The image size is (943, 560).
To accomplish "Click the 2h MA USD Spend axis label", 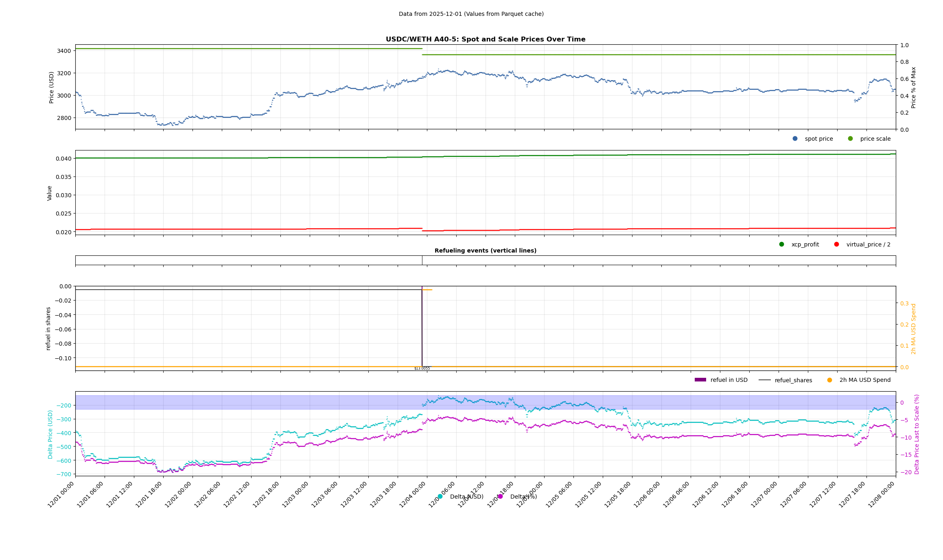I will (x=913, y=329).
